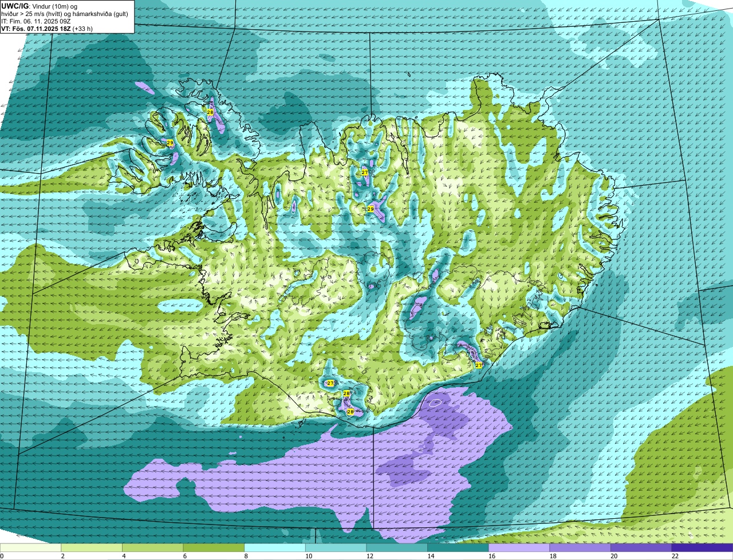
Task: Click the map title "UWC/IG: Vindur (10m) og"
Action: pyautogui.click(x=39, y=5)
